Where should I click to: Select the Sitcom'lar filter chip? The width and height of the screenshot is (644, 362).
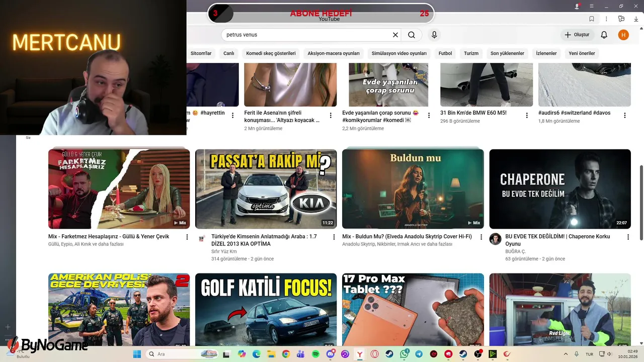click(201, 53)
